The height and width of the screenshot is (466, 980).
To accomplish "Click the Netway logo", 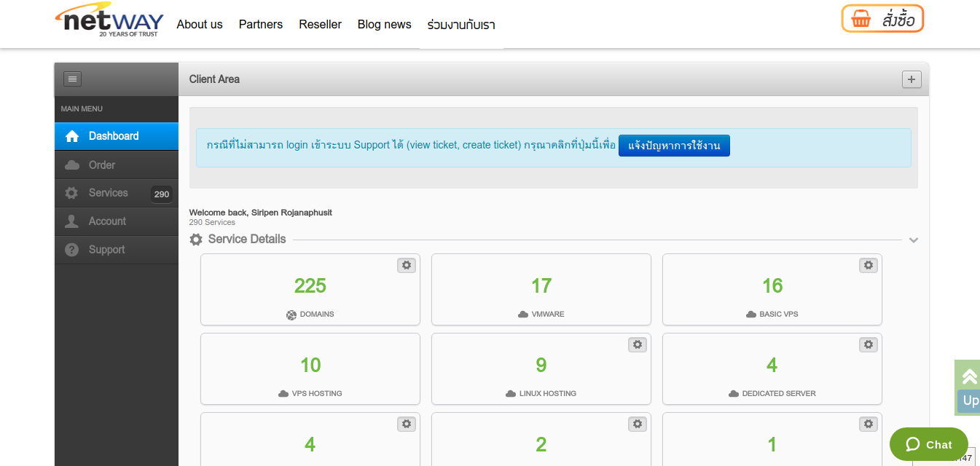I will 110,20.
